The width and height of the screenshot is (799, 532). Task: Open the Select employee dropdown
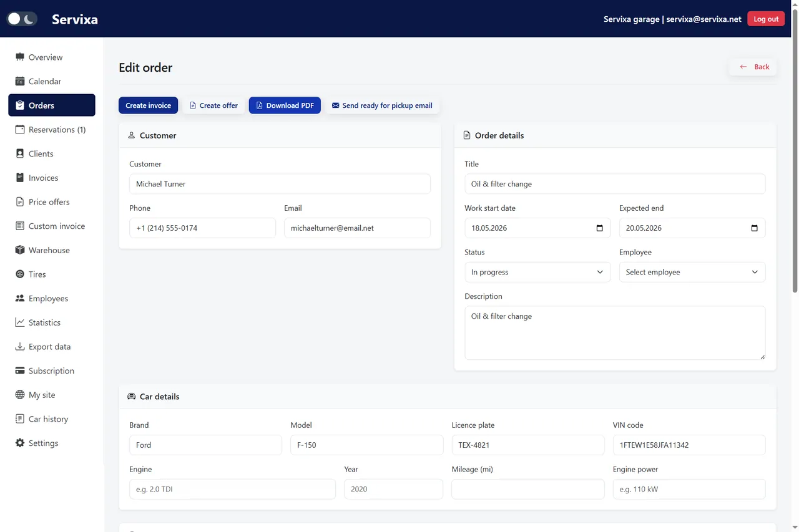point(692,272)
